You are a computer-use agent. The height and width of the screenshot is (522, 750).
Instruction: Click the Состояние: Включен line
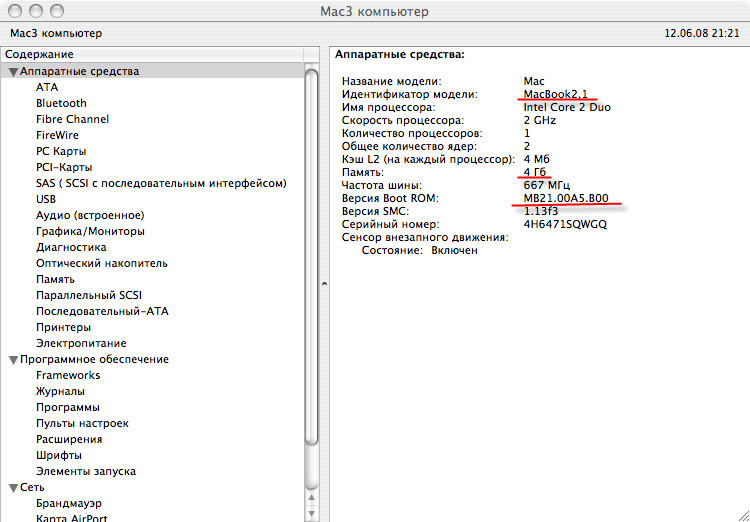pos(419,250)
